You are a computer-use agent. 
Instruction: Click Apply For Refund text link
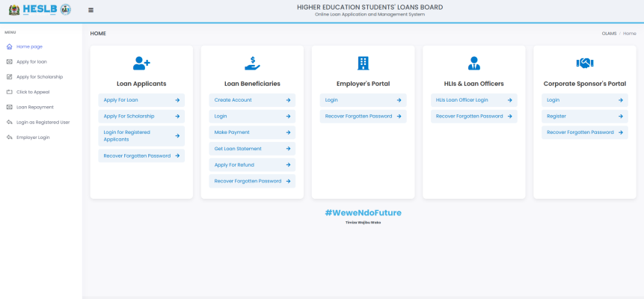pos(234,165)
